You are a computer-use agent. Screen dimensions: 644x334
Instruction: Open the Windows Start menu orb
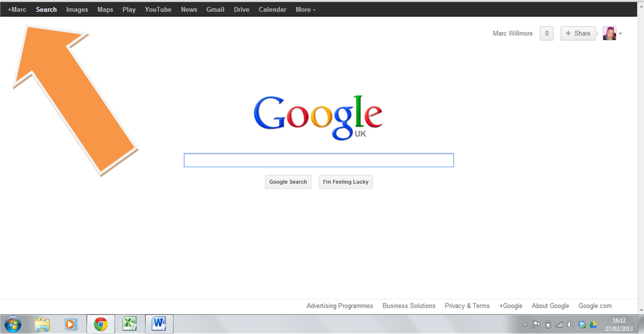click(x=13, y=324)
